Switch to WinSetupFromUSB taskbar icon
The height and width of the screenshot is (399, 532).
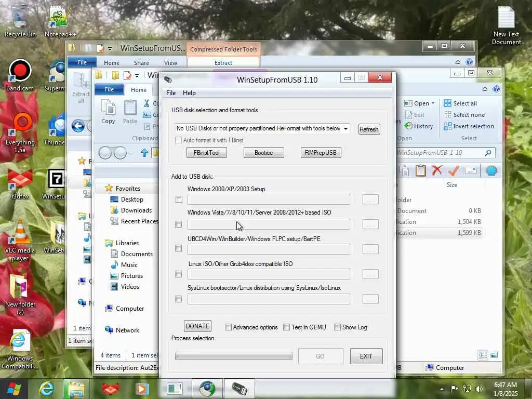coord(239,389)
